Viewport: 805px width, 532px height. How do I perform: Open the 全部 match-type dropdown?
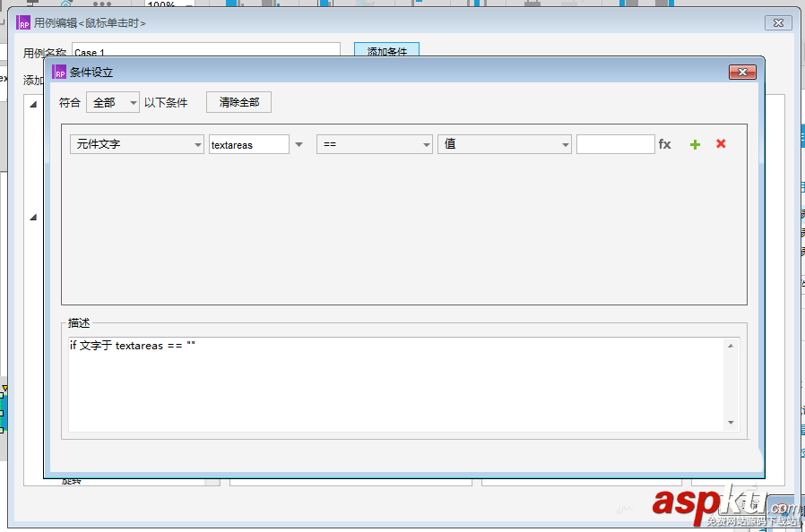(112, 102)
